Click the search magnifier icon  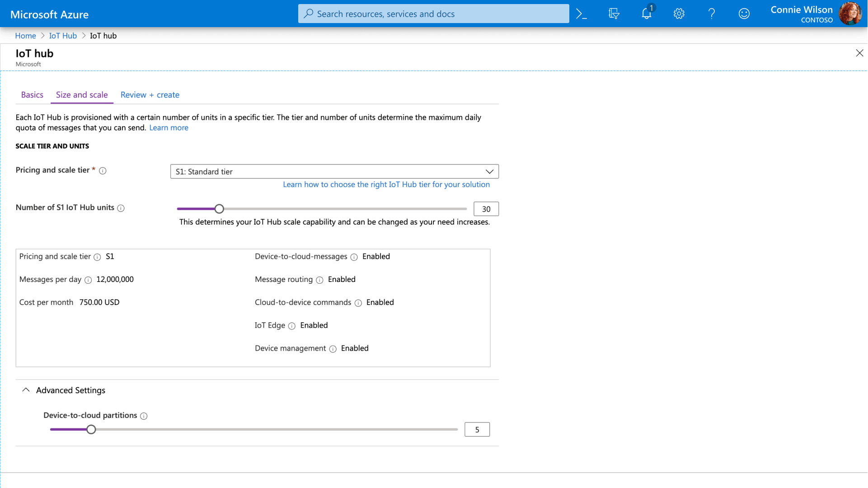tap(309, 14)
